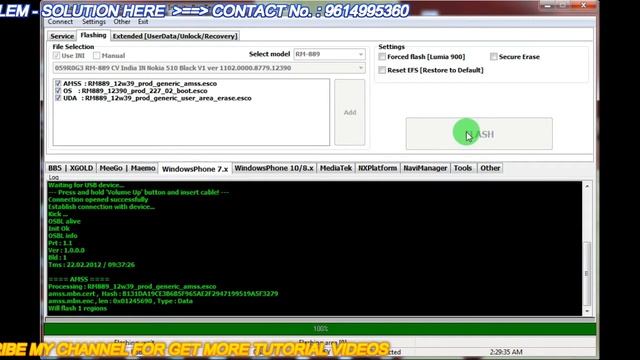Open the Other menu
The image size is (640, 360).
[x=122, y=22]
